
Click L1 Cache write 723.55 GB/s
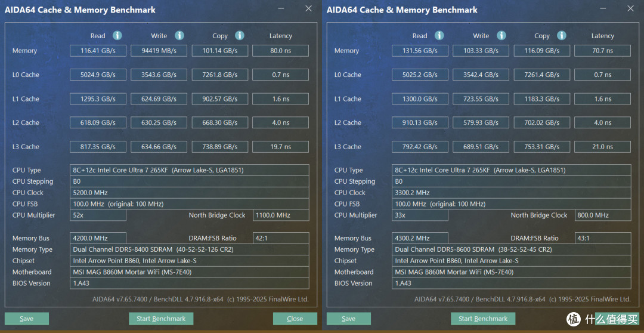click(481, 99)
